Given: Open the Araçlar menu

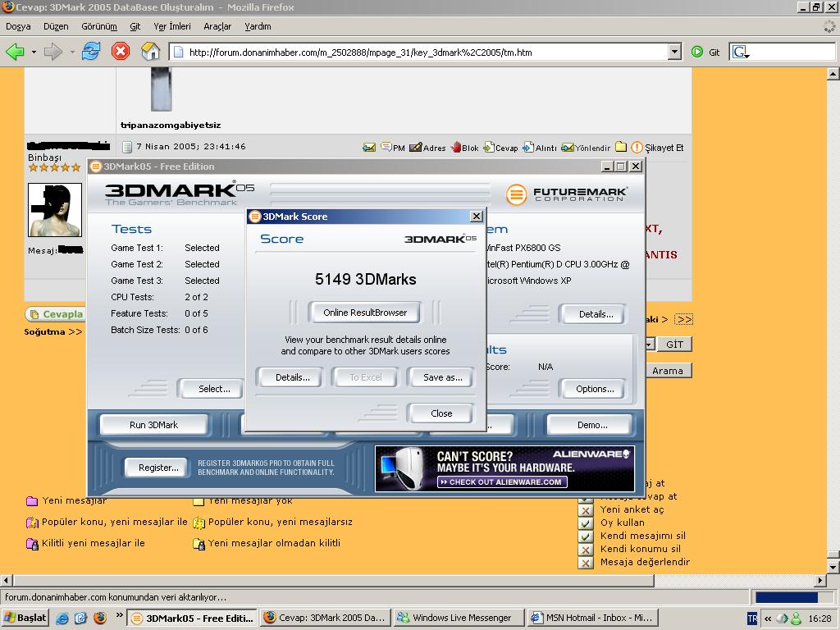Looking at the screenshot, I should (x=217, y=26).
